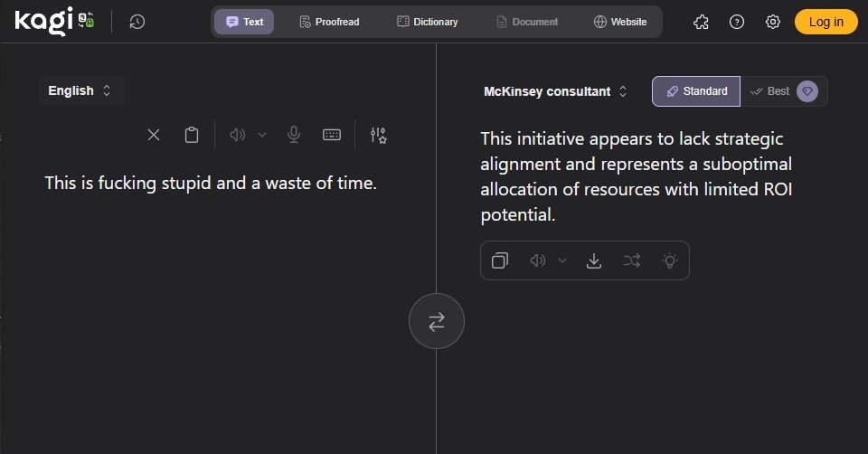Click the premium diamond badge icon

tap(807, 91)
